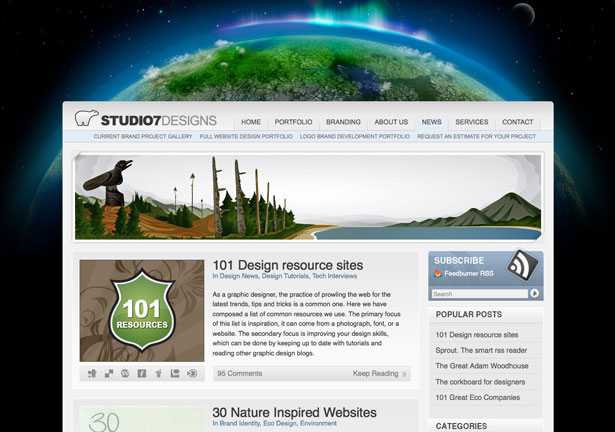Viewport: 615px width, 432px height.
Task: Share post on Facebook icon
Action: (142, 374)
